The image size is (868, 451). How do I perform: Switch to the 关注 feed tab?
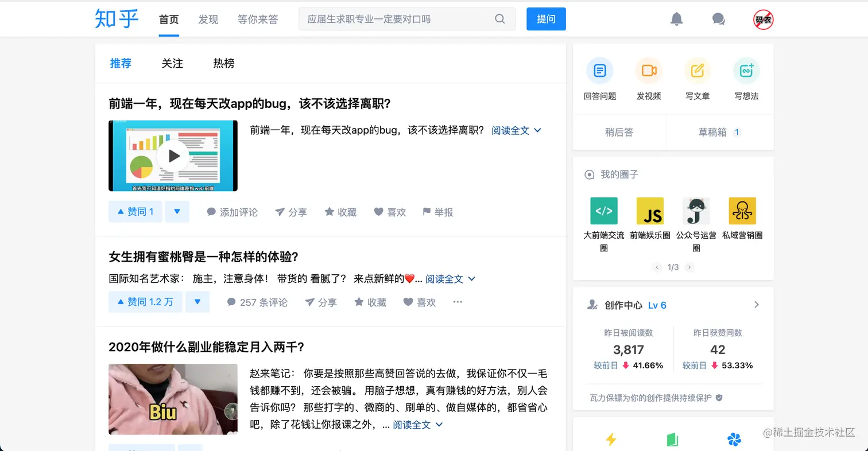coord(172,63)
